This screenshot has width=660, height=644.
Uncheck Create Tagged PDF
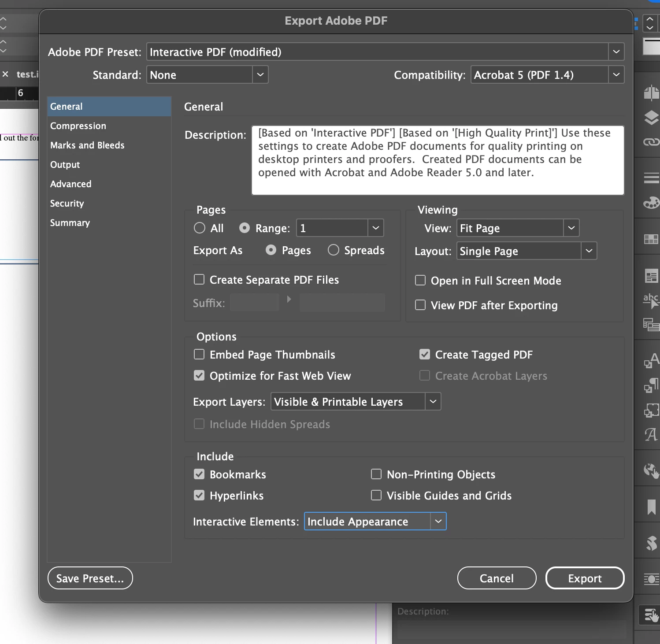pos(425,354)
